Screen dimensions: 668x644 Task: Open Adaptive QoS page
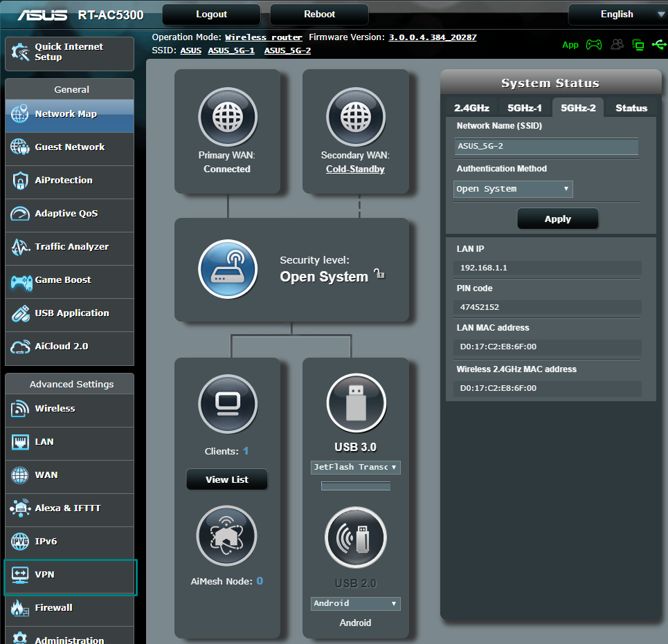(69, 214)
